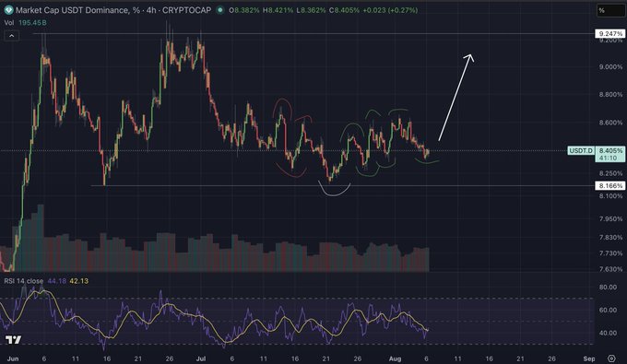Screen dimensions: 627x364
Task: Click 7.730% on the price axis
Action: (610, 253)
